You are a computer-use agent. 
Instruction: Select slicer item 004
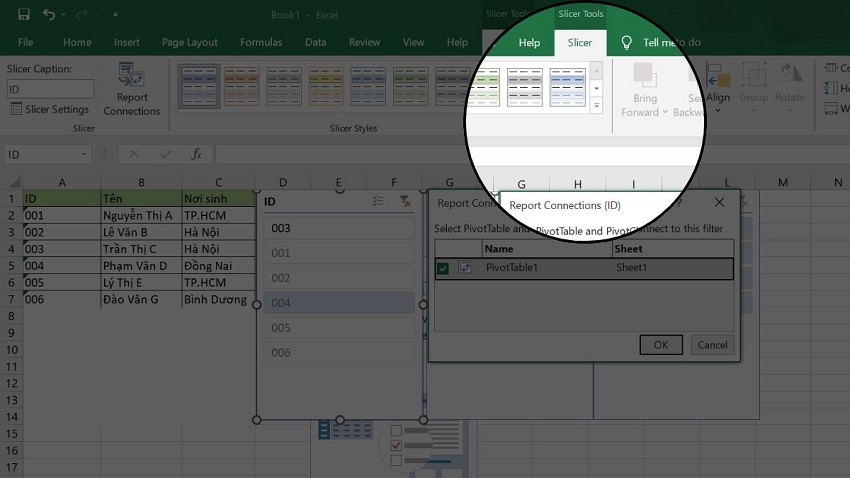[x=338, y=303]
